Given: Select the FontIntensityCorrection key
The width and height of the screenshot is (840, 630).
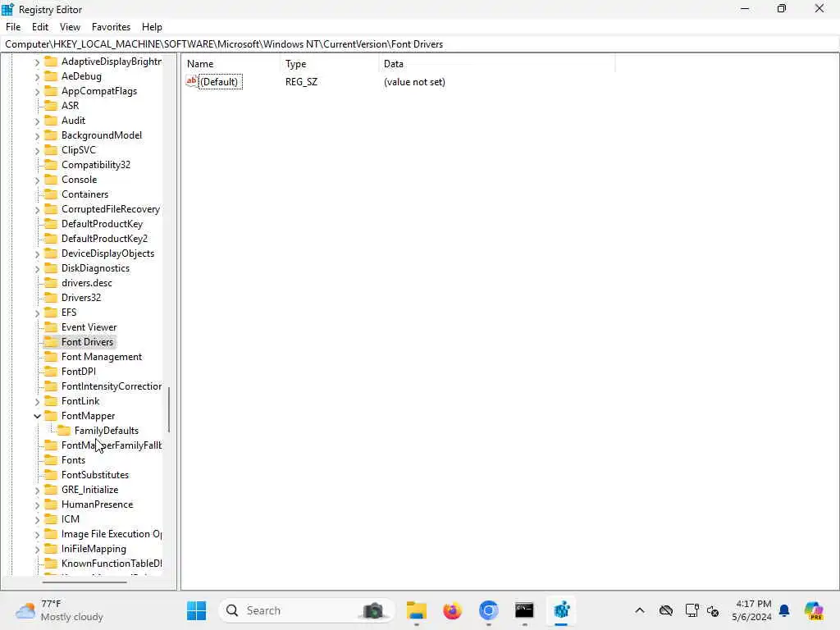Looking at the screenshot, I should coord(111,386).
